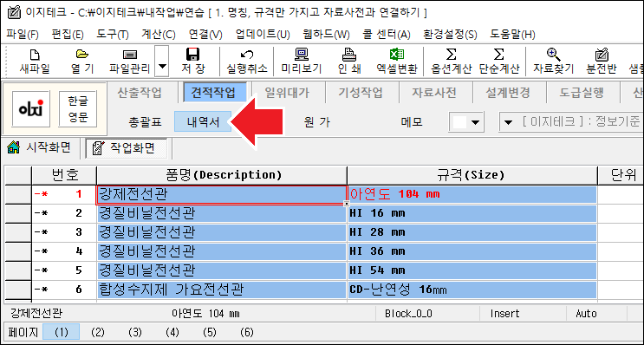Open the 도움말(H) menu
The image size is (644, 345).
512,35
